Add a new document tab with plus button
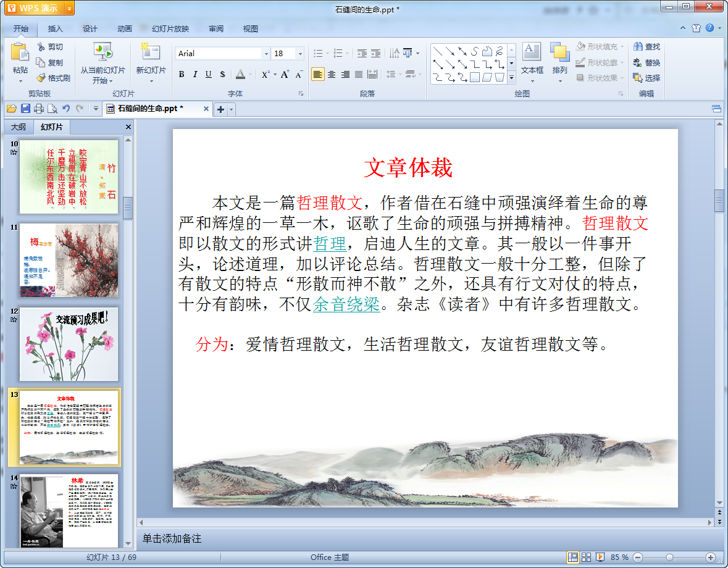Image resolution: width=728 pixels, height=568 pixels. (x=220, y=109)
